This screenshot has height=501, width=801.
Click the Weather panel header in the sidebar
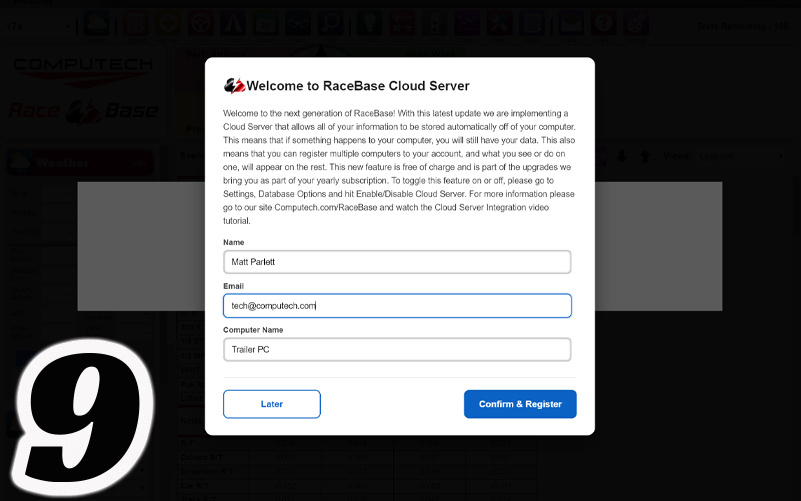(x=80, y=163)
